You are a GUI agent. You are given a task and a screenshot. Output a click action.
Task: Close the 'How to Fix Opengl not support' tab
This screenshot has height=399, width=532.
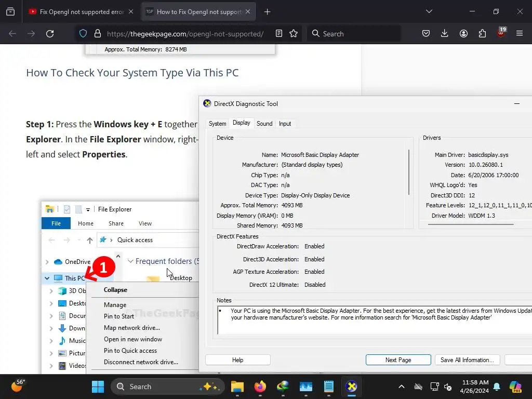248,11
